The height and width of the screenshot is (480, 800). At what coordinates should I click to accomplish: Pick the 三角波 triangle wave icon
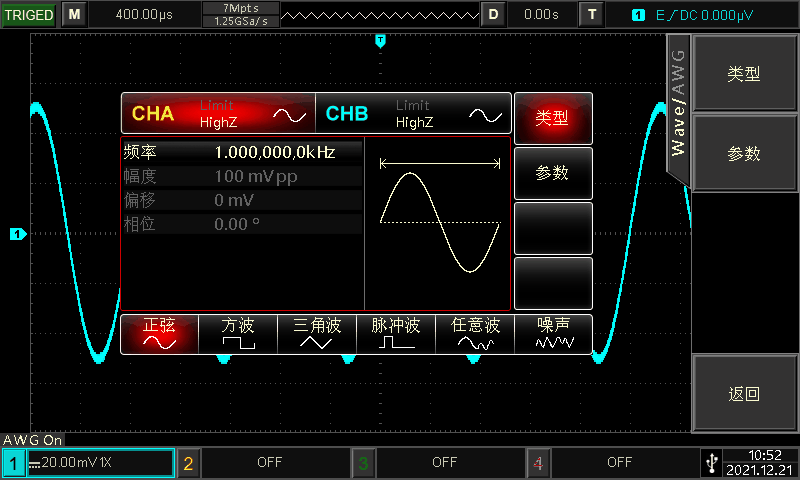coord(317,334)
